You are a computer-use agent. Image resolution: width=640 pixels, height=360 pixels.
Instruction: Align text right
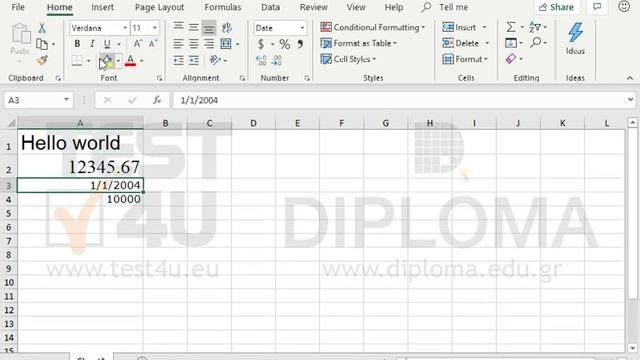click(x=209, y=44)
